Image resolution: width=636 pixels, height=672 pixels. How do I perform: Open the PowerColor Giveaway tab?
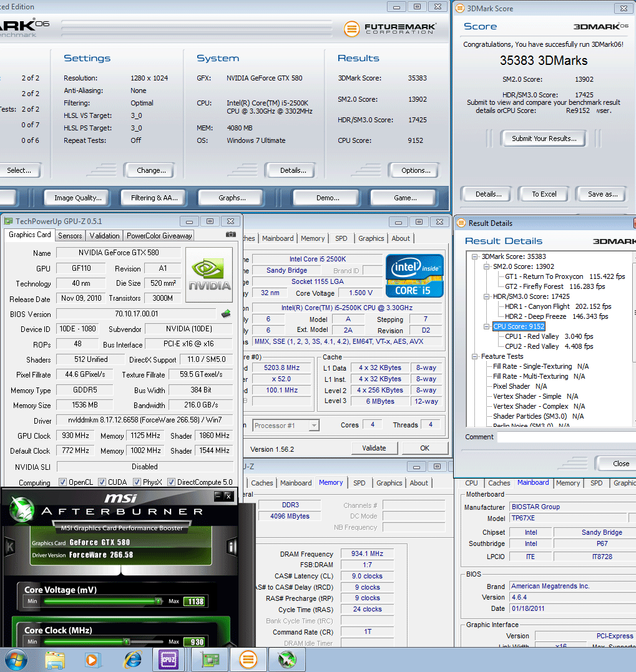click(x=159, y=236)
